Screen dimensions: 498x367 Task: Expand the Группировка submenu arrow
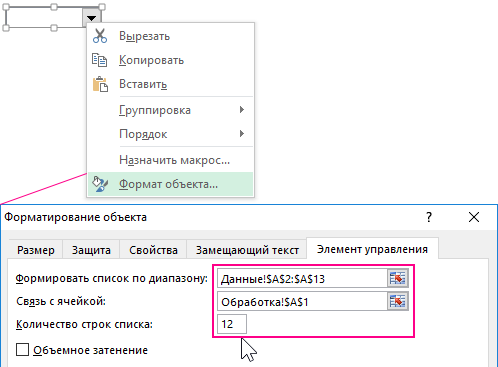[x=242, y=110]
